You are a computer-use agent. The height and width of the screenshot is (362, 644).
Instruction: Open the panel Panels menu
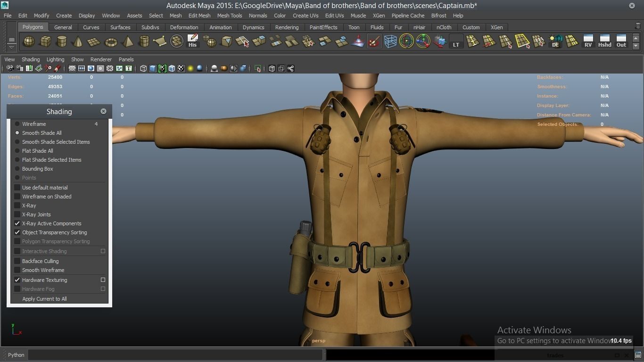[126, 59]
